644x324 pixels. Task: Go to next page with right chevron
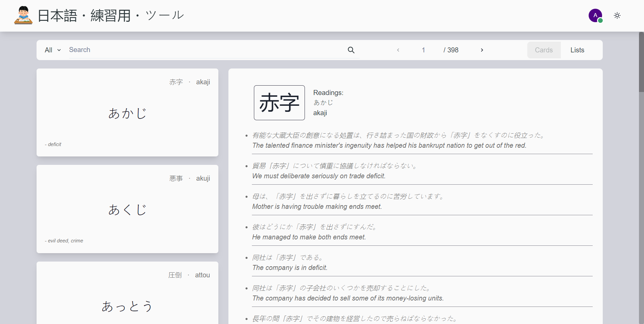[482, 50]
